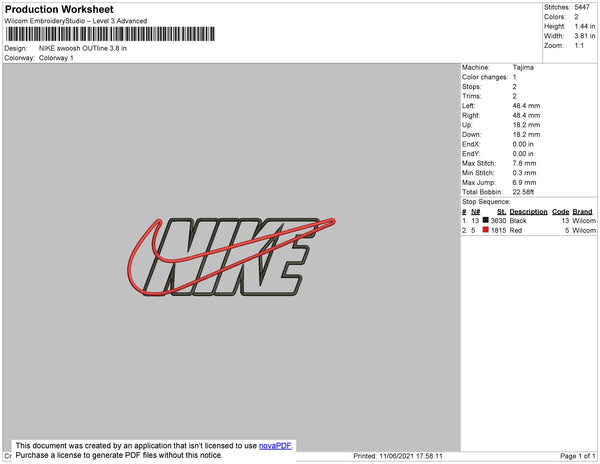Viewport: 600px width, 464px height.
Task: Select the 'Stop Sequence:' heading
Action: coord(486,202)
